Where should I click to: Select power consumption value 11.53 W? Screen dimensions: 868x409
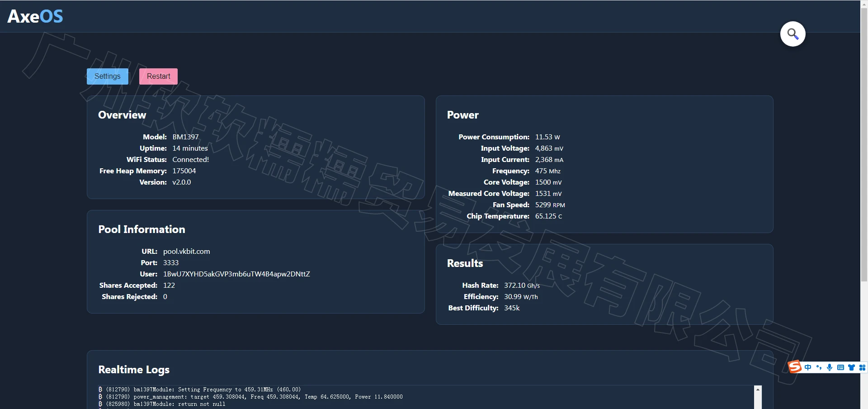coord(547,137)
